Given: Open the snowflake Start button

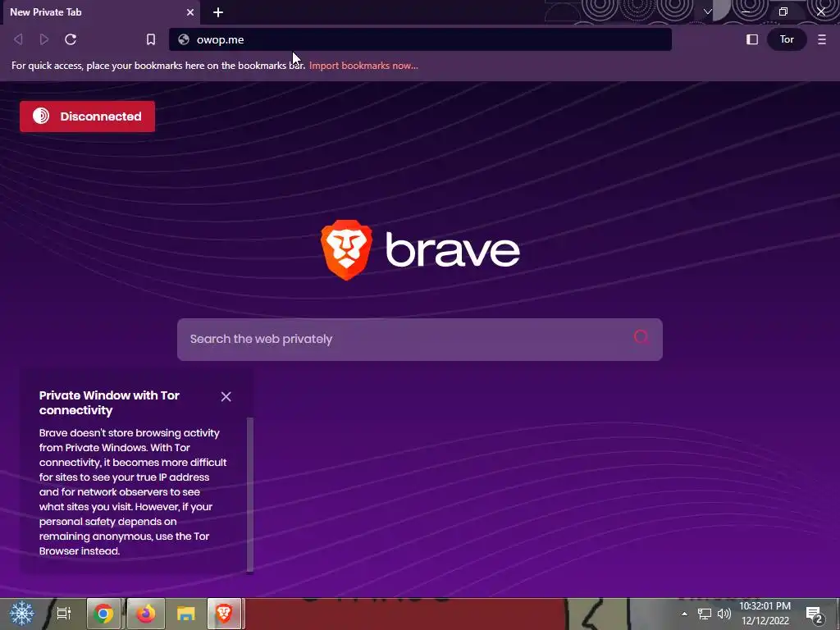Looking at the screenshot, I should click(21, 613).
